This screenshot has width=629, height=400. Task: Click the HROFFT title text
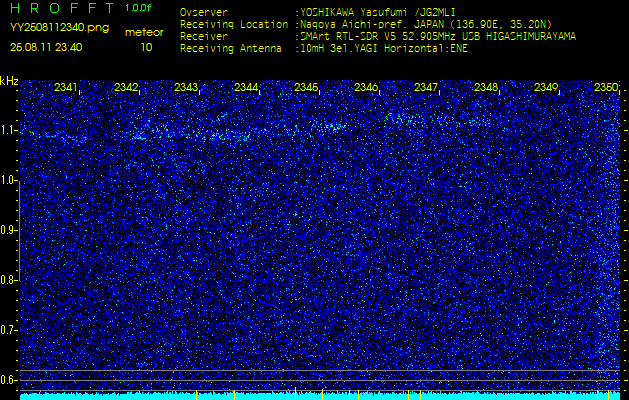pos(62,8)
